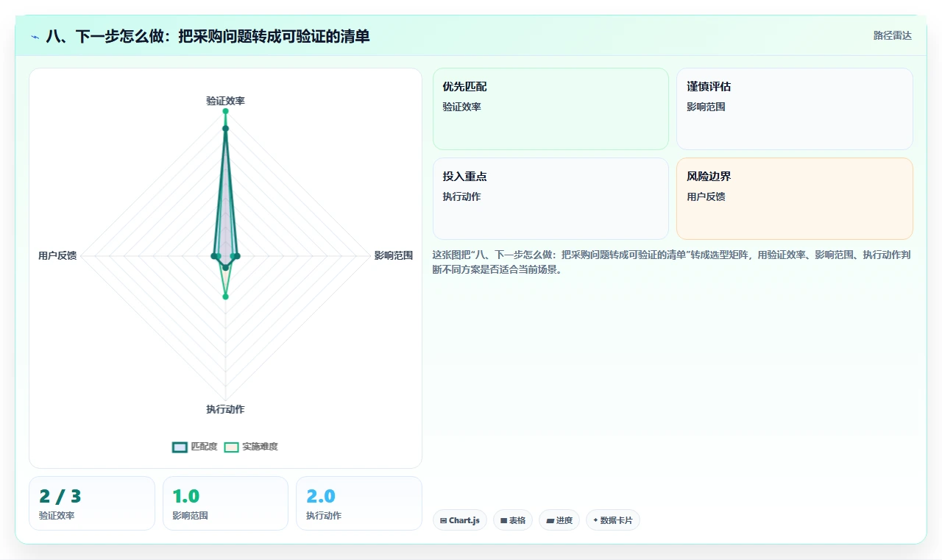Click the 路径雷达 label in header
Image resolution: width=942 pixels, height=560 pixels.
coord(892,35)
